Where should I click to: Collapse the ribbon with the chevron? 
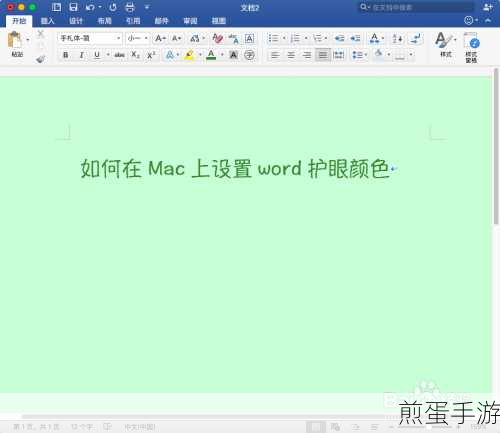(488, 20)
